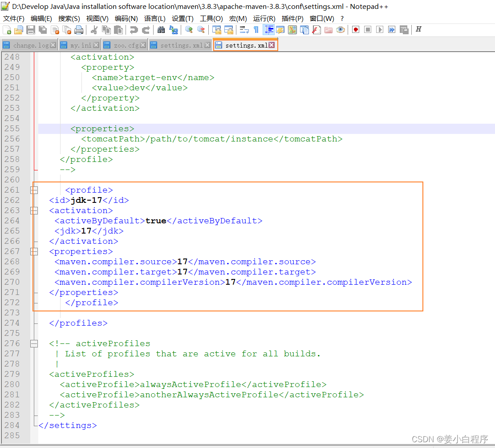
Task: Show the Document Map panel
Action: [292, 30]
